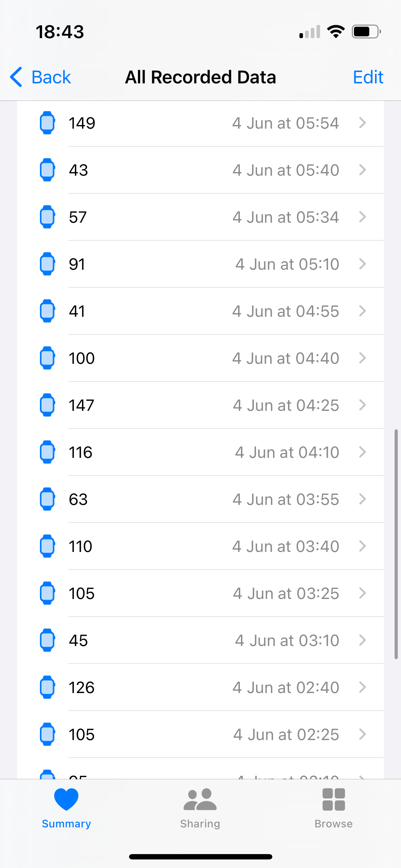Click the vertical scrollbar indicator
The width and height of the screenshot is (401, 868).
click(x=396, y=544)
